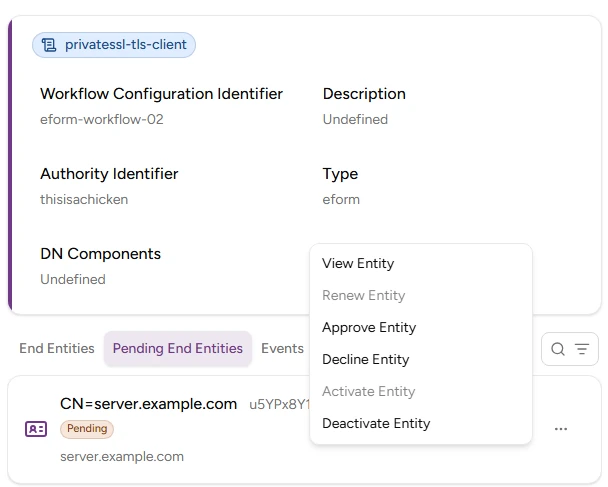608x487 pixels.
Task: Click the truncated u5YPx8Y entity ID
Action: [279, 405]
